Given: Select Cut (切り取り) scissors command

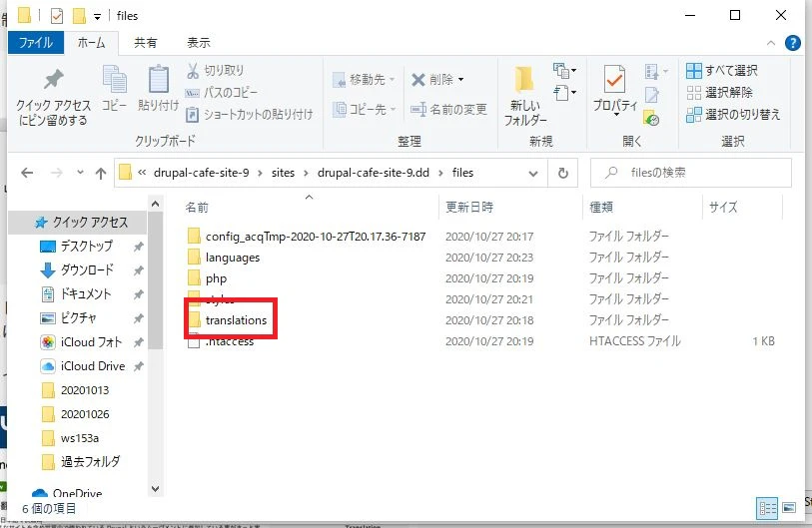Looking at the screenshot, I should click(215, 71).
